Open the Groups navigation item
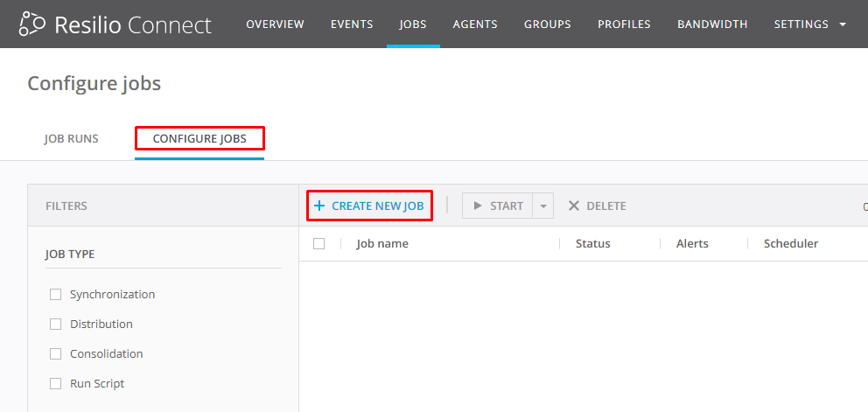The width and height of the screenshot is (868, 412). 547,24
